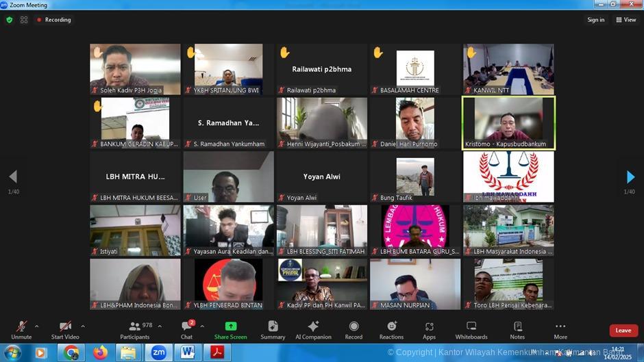Leave the meeting
Image resolution: width=644 pixels, height=362 pixels.
(623, 331)
